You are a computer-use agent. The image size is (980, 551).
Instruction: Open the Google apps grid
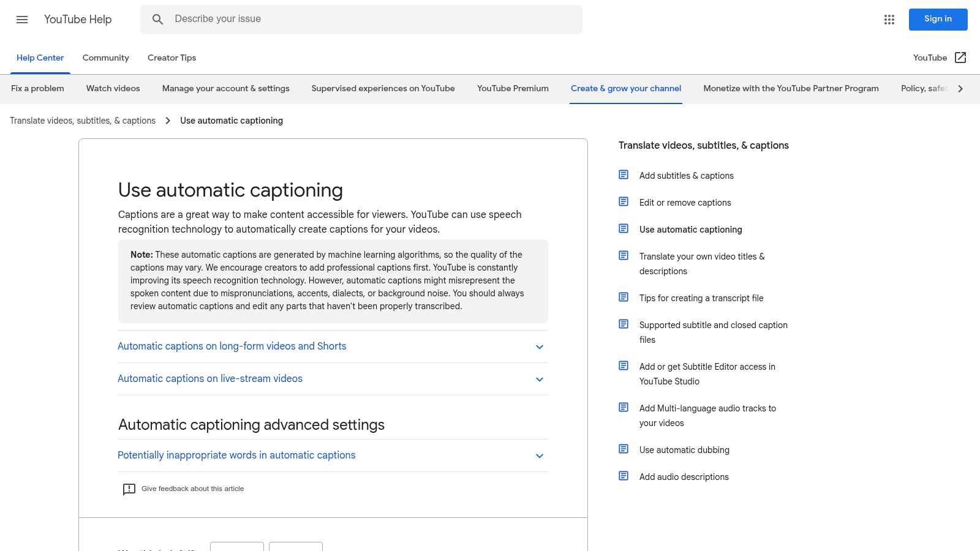click(888, 20)
